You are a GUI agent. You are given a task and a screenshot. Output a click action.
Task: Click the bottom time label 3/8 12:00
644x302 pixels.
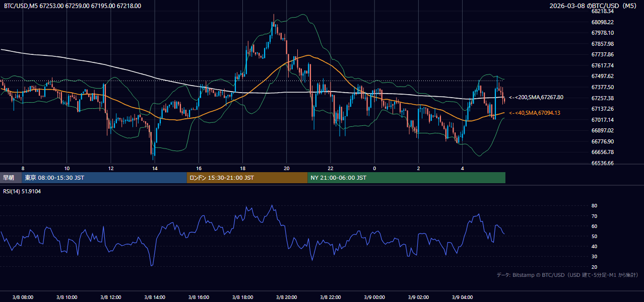coord(111,297)
